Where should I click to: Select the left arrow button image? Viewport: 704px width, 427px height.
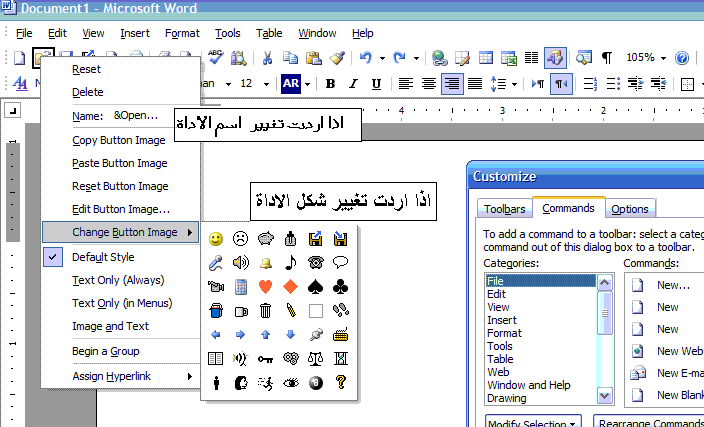click(x=216, y=335)
